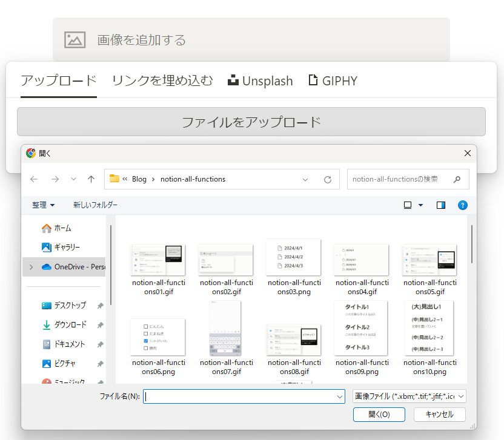
Task: Select the notion-all-functions09.png thumbnail
Action: (x=361, y=328)
